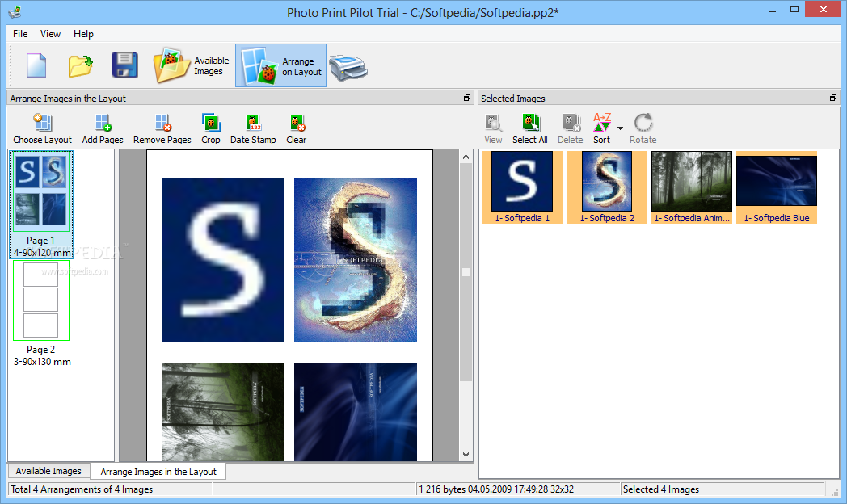
Task: Select the 1- Softpedia 1 thumbnail
Action: (x=522, y=187)
